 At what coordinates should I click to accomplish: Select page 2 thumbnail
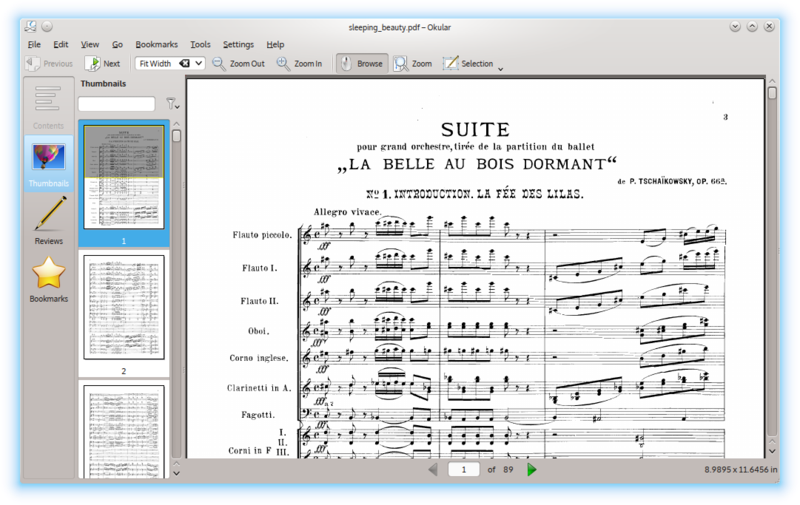point(124,307)
